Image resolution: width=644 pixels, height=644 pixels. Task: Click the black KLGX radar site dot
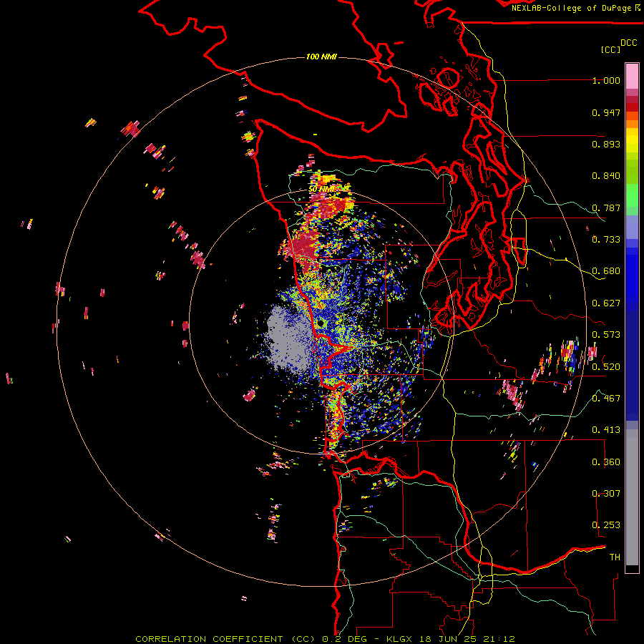(321, 323)
